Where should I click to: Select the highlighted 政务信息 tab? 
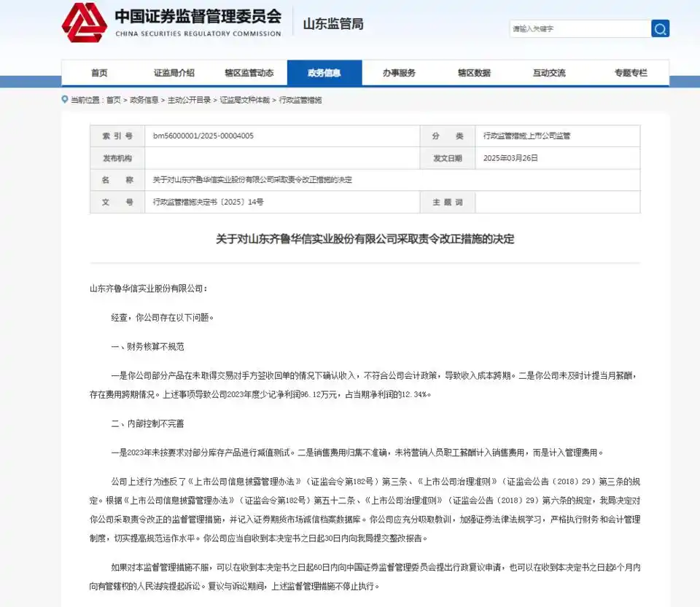click(324, 73)
